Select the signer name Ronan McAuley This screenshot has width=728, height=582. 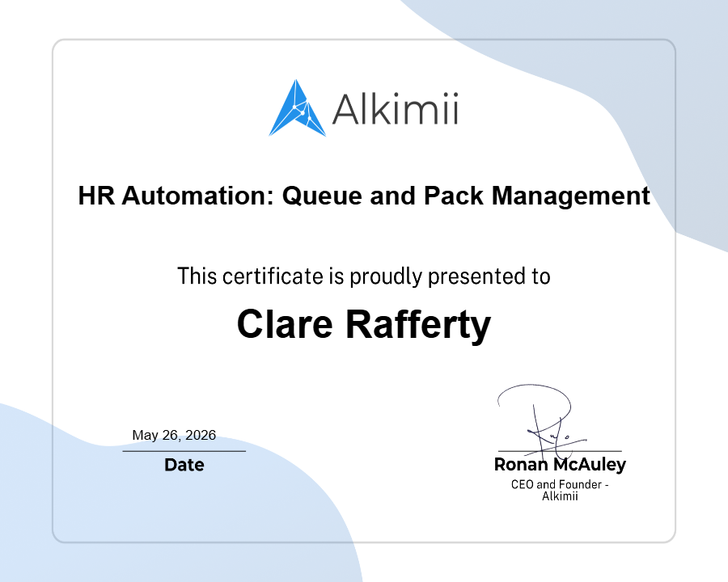point(560,465)
